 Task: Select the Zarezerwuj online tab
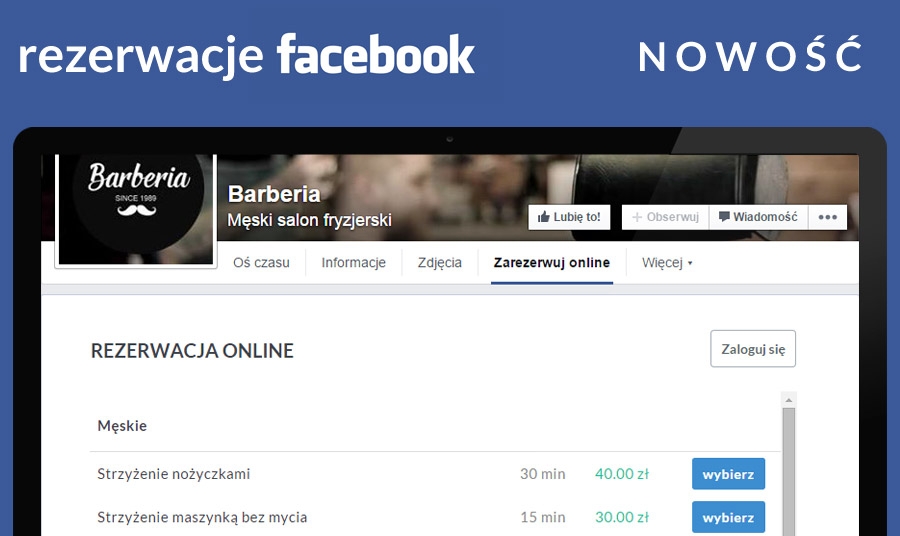click(x=552, y=263)
